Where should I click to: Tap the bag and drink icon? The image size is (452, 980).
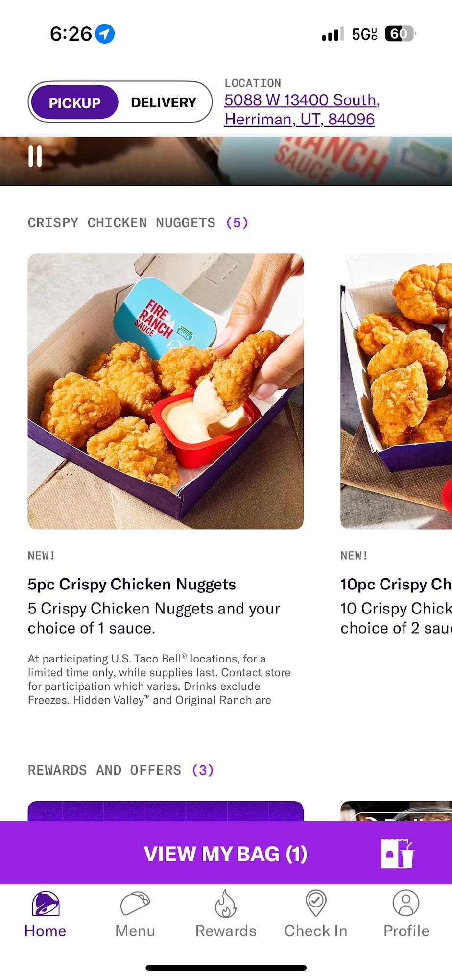pyautogui.click(x=397, y=853)
